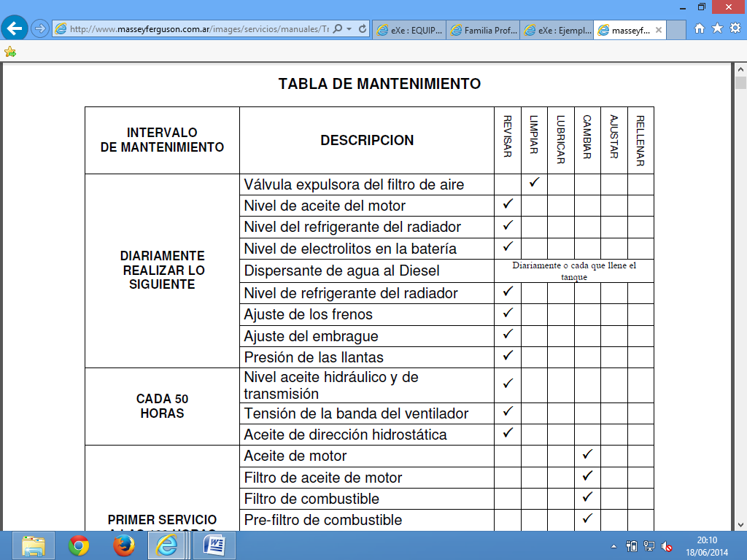Switch to the 'eXe : EQUIP...' tab

409,30
